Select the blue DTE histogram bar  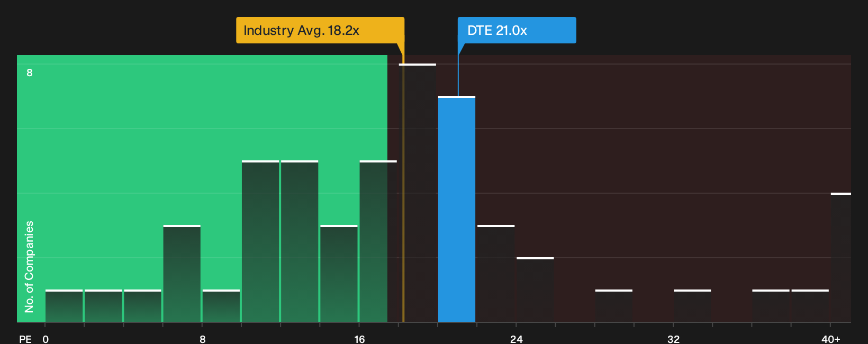tap(457, 209)
